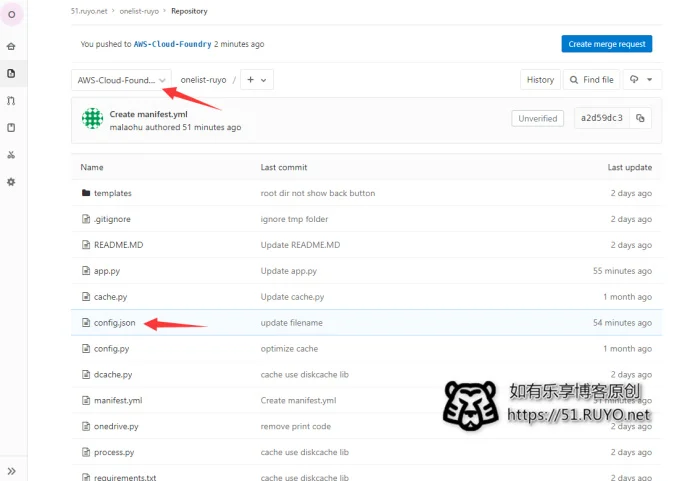
Task: Open the process.py file
Action: point(114,452)
